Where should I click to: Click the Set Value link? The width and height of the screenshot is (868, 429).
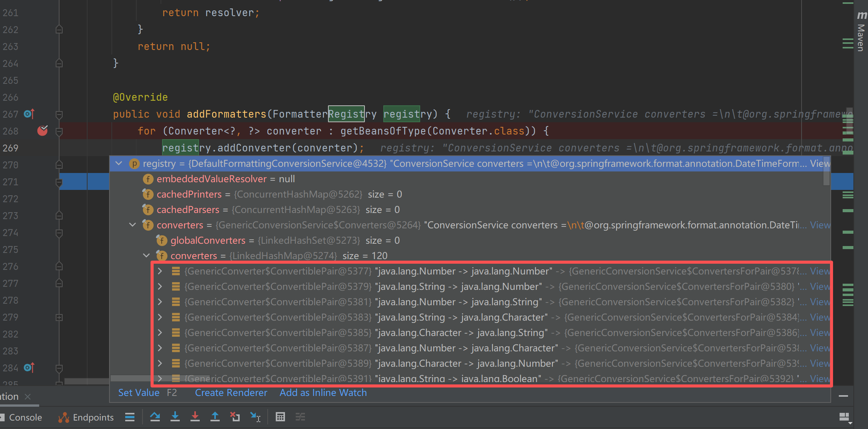tap(139, 393)
